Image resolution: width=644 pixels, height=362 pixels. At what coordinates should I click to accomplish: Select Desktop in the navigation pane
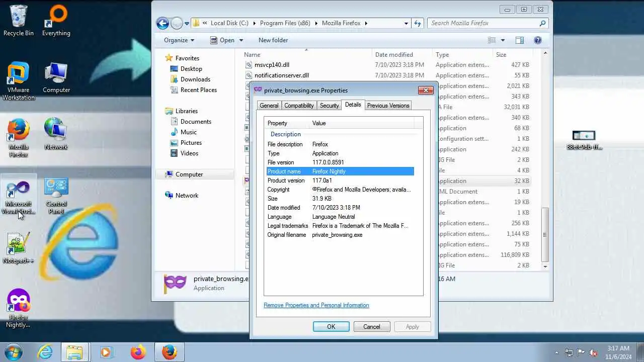tap(191, 69)
